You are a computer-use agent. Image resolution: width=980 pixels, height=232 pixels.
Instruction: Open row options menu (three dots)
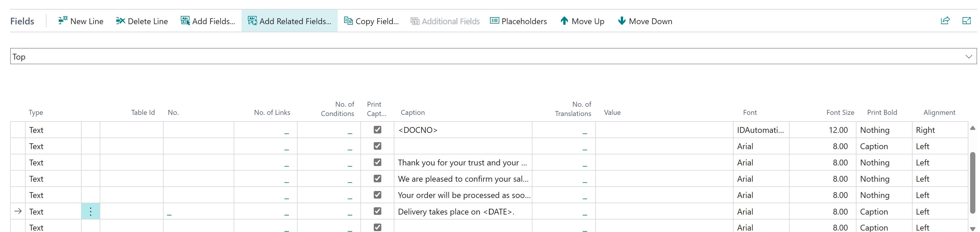pos(91,211)
